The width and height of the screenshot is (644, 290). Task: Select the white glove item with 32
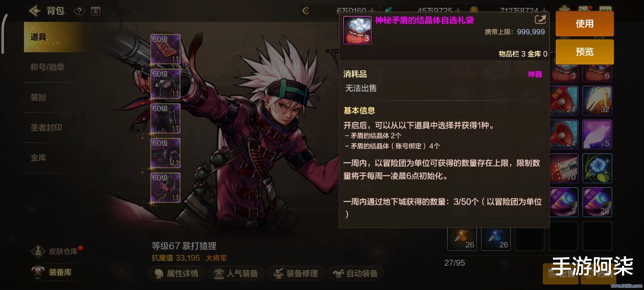[597, 101]
